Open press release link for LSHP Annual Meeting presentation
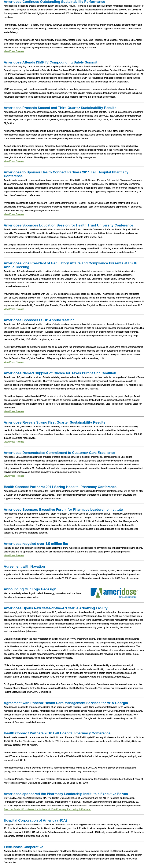Viewport: 144px width, 868px height. pyautogui.click(x=14, y=309)
